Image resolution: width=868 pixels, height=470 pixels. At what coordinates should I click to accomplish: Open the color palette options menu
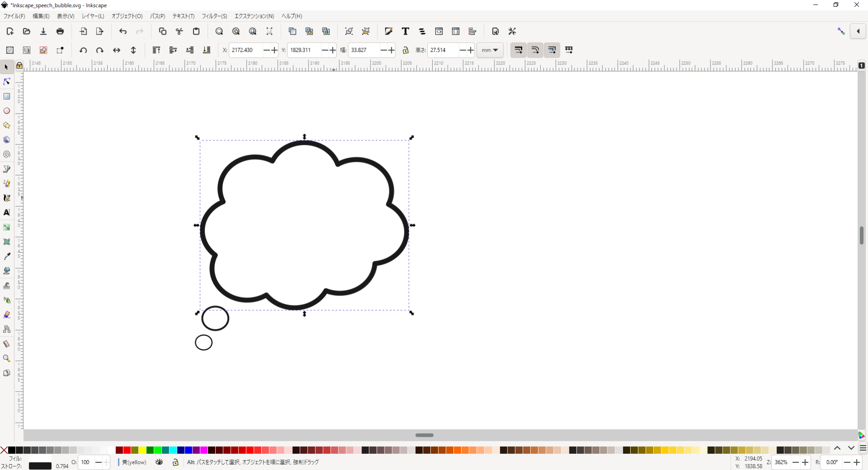[x=863, y=448]
